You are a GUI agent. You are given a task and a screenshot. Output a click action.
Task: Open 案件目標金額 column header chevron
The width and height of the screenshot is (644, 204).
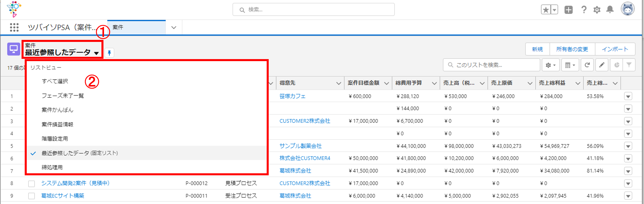[387, 83]
